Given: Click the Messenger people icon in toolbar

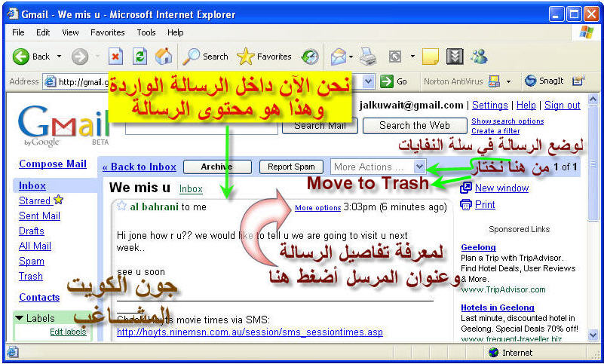Looking at the screenshot, I should [x=479, y=57].
